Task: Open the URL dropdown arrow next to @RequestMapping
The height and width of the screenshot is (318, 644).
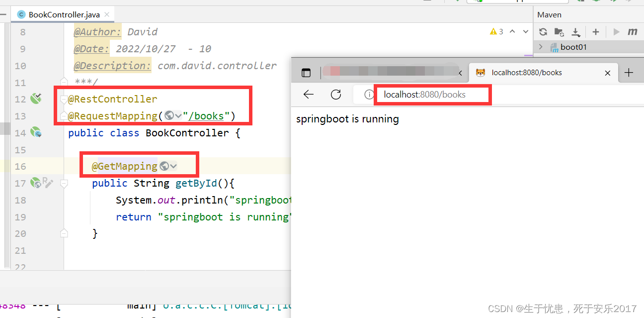Action: pyautogui.click(x=179, y=116)
